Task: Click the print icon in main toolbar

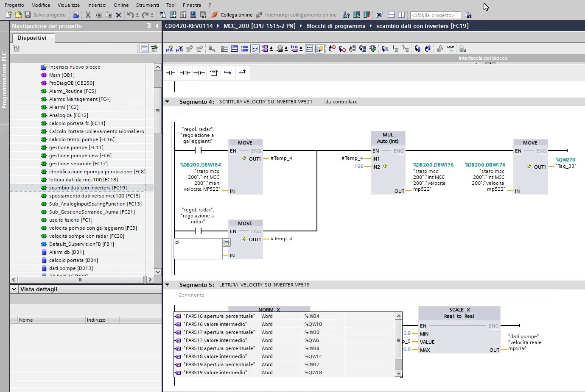Action: pos(76,15)
